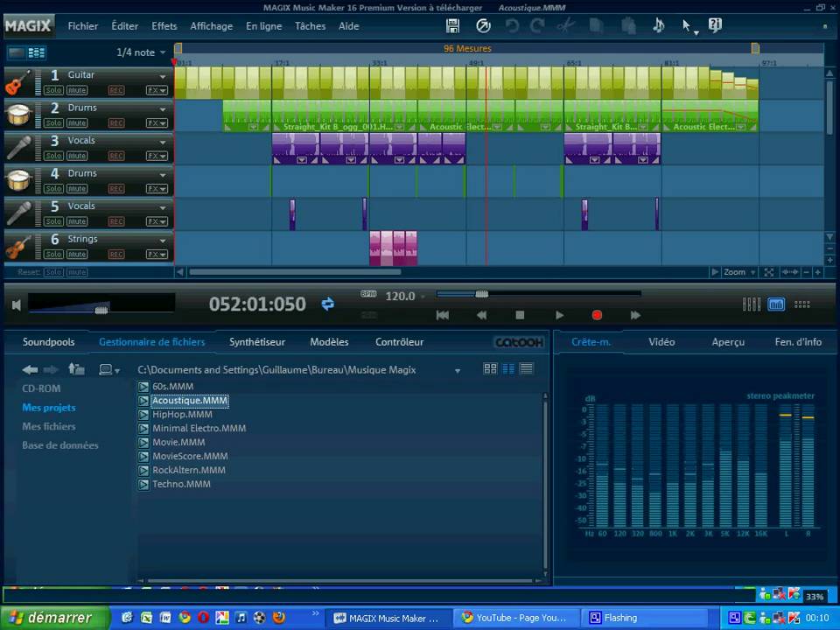840x630 pixels.
Task: Switch to the Synthétiseur tab
Action: point(257,342)
